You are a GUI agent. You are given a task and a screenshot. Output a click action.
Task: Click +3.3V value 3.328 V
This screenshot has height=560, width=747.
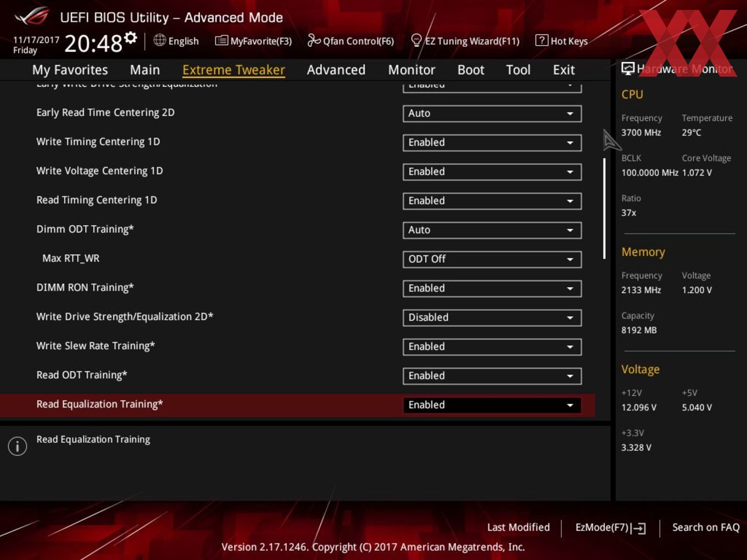click(x=636, y=447)
